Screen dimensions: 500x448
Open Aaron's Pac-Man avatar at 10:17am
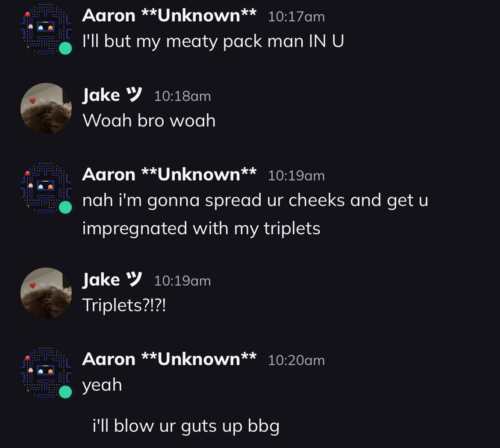point(46,29)
